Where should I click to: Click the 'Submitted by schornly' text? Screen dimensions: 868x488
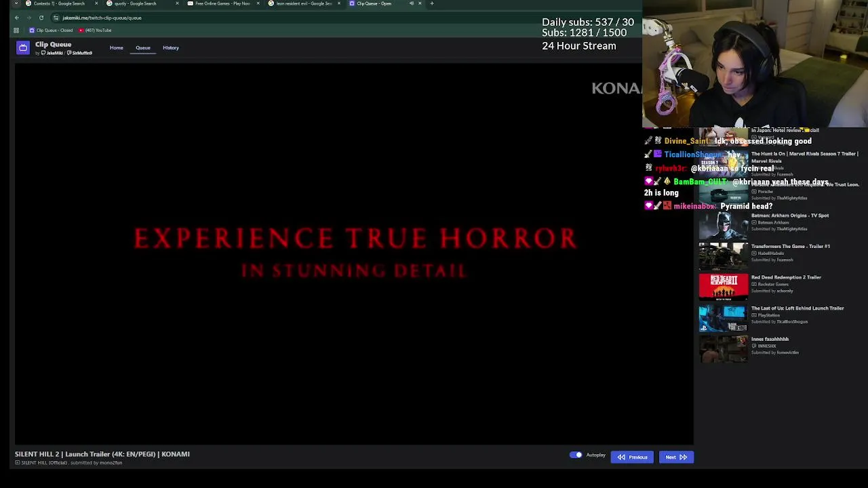pyautogui.click(x=772, y=291)
